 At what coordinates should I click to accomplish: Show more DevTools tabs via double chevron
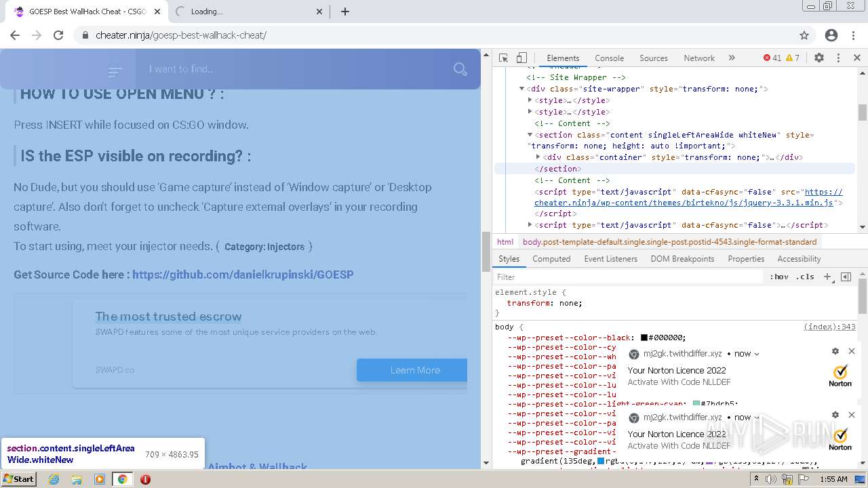pos(732,58)
